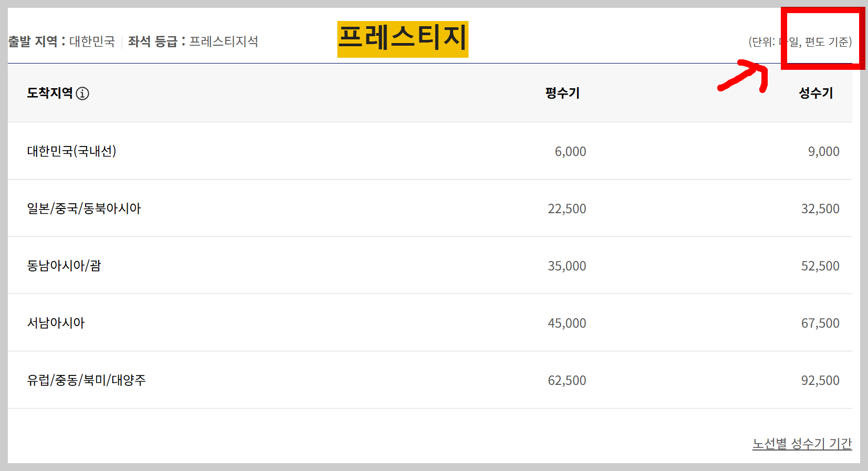868x471 pixels.
Task: Click the 9,000 peak mileage value
Action: pyautogui.click(x=823, y=152)
